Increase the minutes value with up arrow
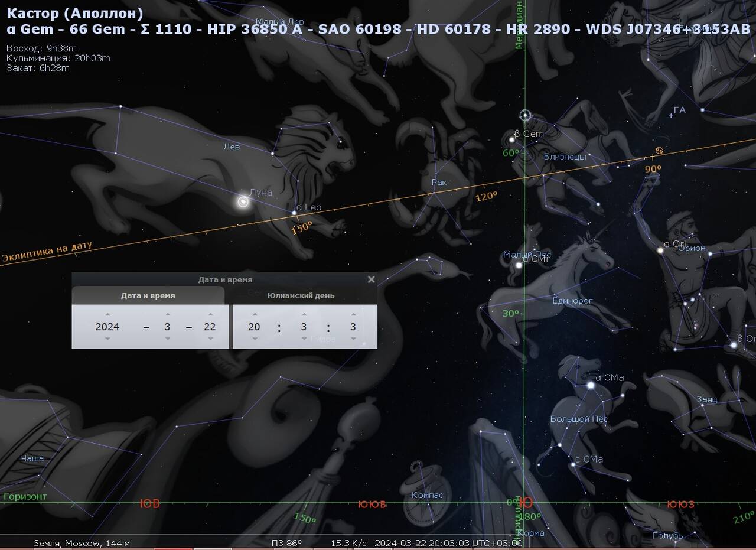 pos(304,315)
